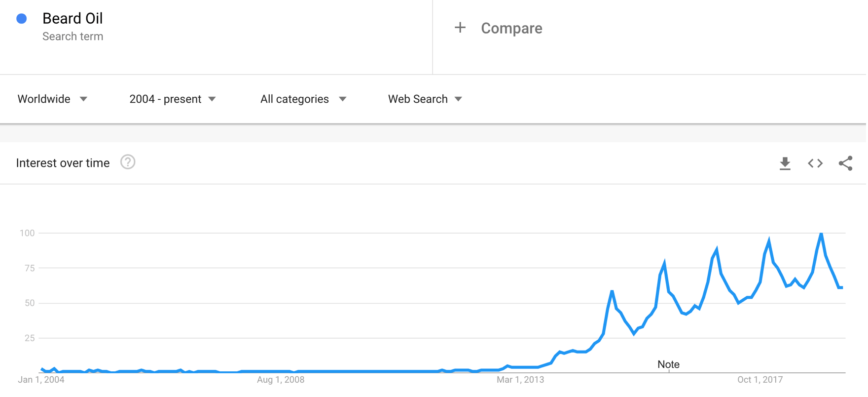This screenshot has height=397, width=868.
Task: Click the plus icon beside Compare
Action: click(460, 28)
